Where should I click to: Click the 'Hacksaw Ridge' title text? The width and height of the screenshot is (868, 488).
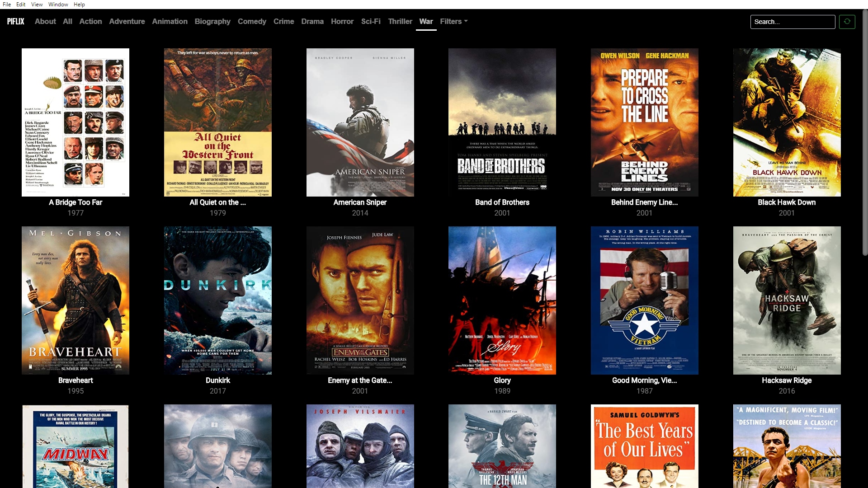click(x=787, y=380)
